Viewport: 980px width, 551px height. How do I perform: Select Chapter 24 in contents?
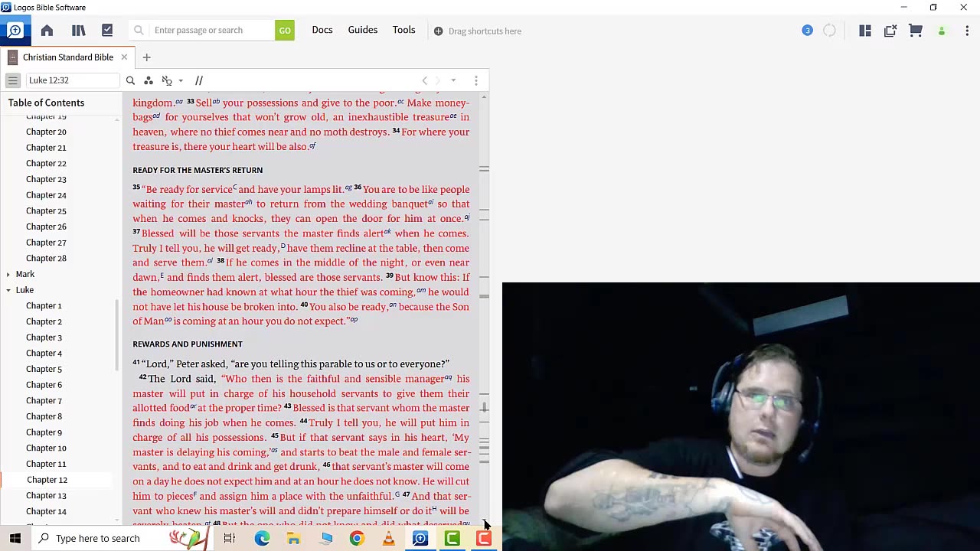(46, 194)
